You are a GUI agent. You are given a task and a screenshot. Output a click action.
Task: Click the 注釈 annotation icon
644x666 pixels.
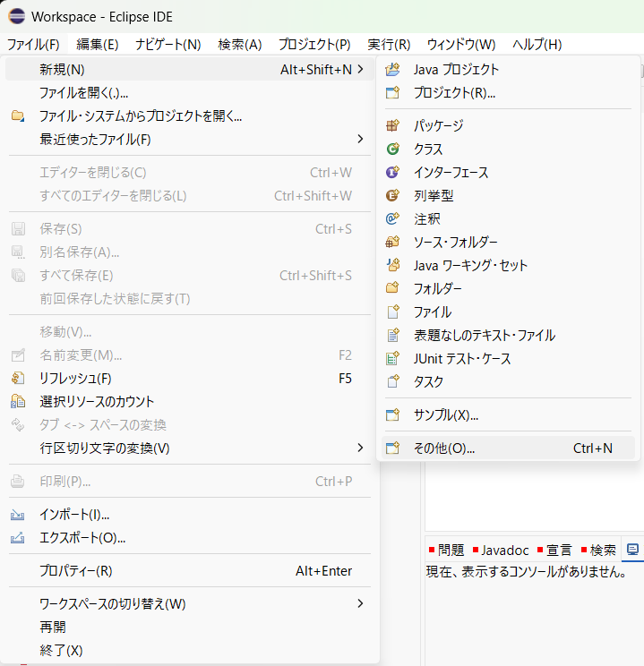coord(391,219)
